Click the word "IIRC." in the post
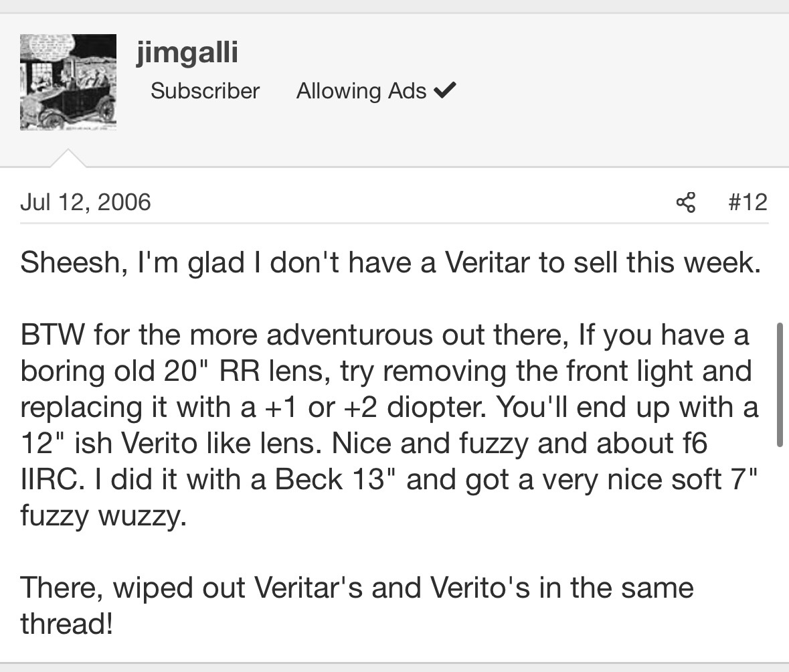The height and width of the screenshot is (672, 789). click(x=51, y=479)
